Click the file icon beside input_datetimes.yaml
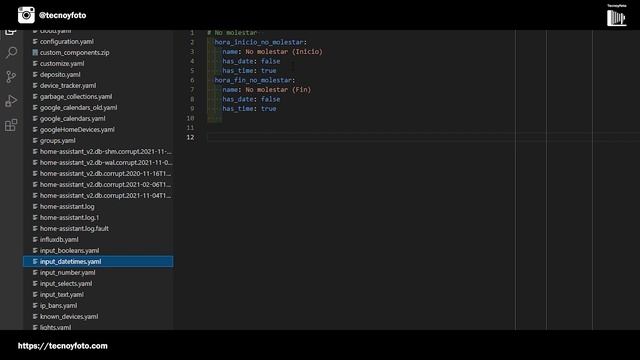The image size is (640, 360). [35, 262]
